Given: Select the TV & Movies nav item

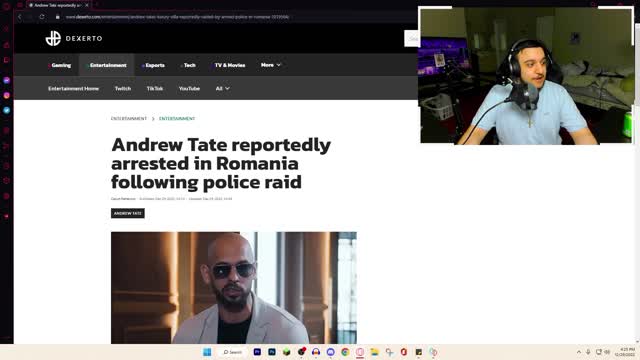Looking at the screenshot, I should point(229,65).
